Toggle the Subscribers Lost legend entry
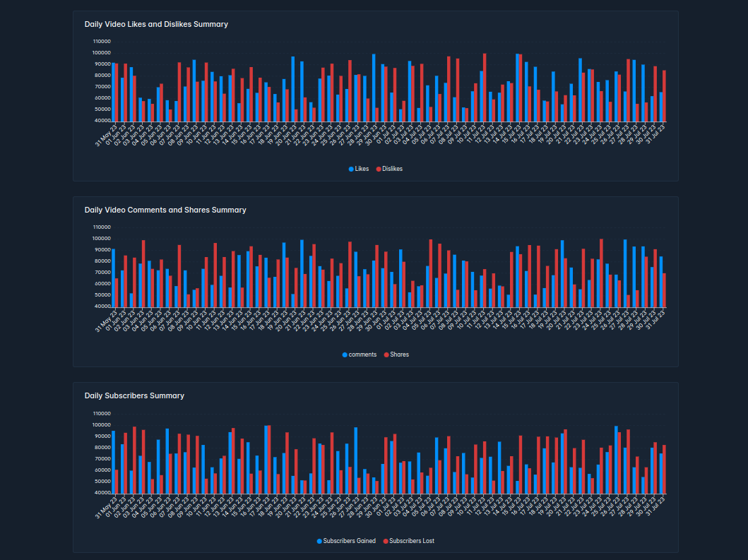This screenshot has height=560, width=748. click(409, 541)
